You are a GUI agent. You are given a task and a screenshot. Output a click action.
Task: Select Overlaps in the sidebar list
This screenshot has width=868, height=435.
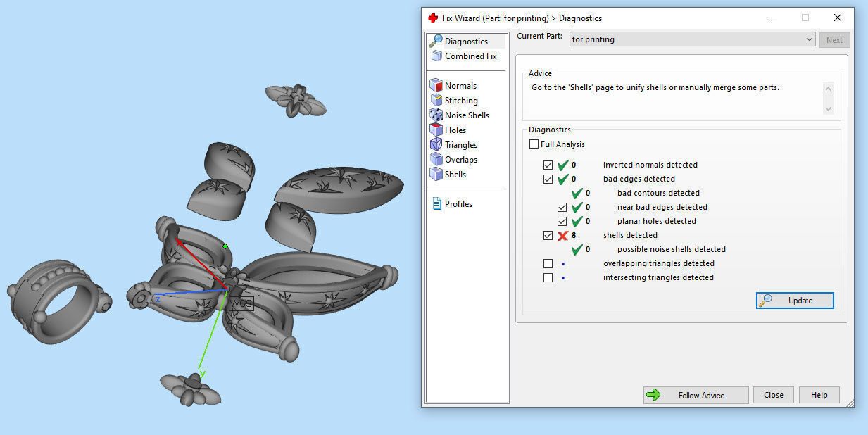click(461, 160)
